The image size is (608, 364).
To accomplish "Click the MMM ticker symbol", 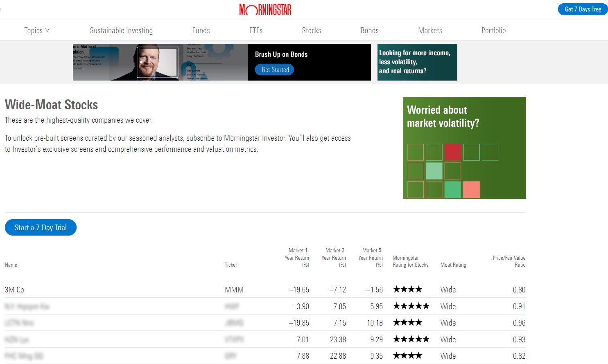I will (234, 290).
